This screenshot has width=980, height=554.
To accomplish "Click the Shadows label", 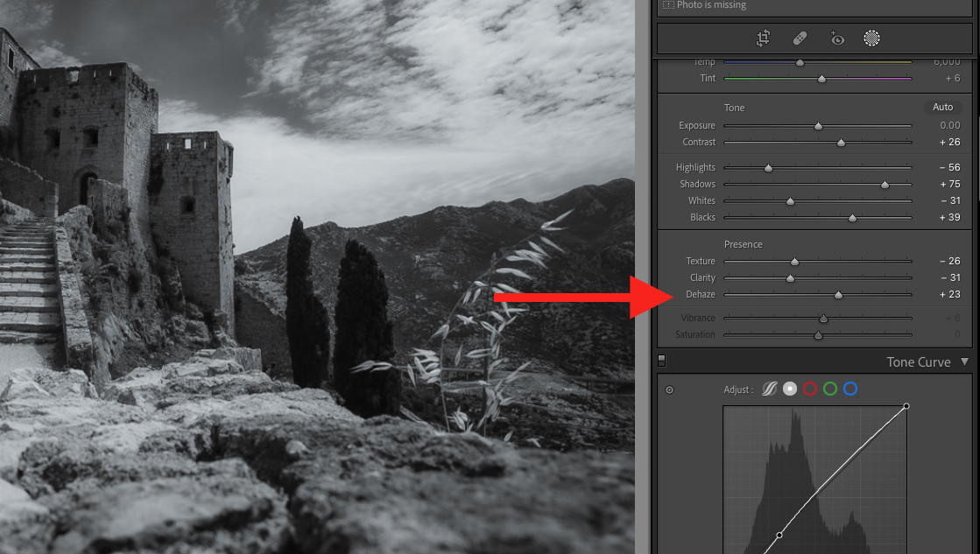I will pyautogui.click(x=697, y=185).
